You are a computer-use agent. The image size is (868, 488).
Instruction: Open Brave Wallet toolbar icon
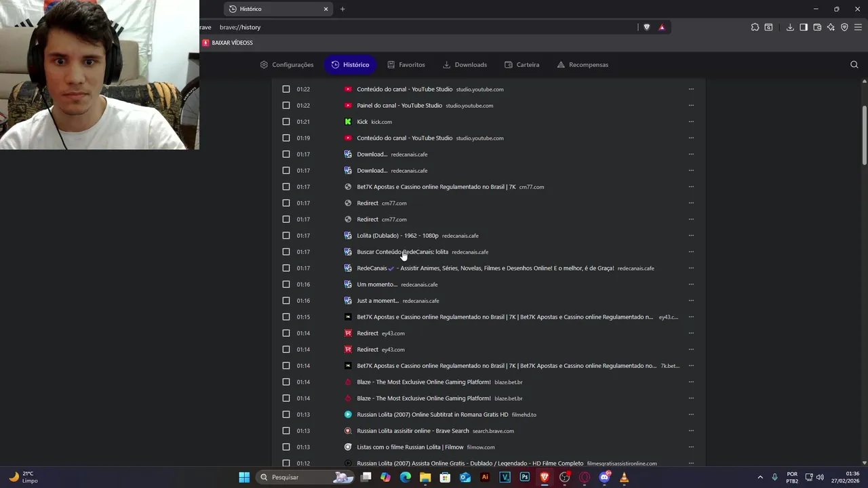click(817, 27)
